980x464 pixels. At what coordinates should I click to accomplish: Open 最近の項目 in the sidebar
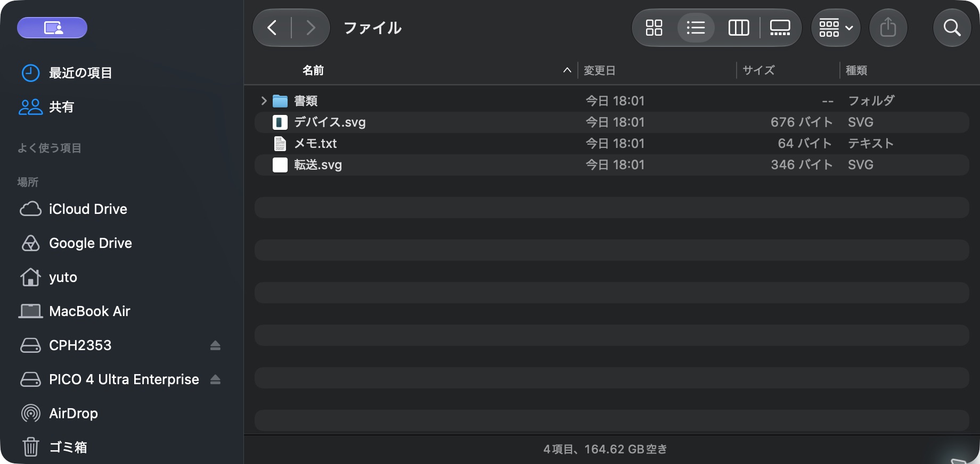click(67, 73)
